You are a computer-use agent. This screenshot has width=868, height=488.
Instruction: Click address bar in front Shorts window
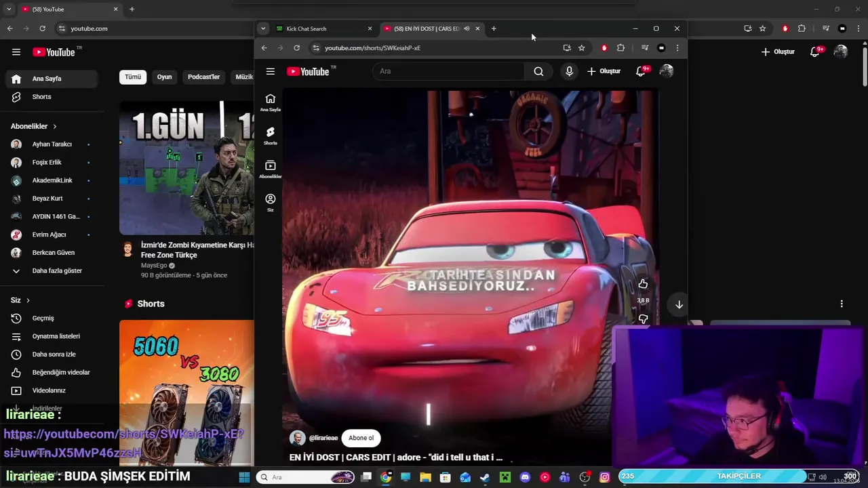coord(434,47)
